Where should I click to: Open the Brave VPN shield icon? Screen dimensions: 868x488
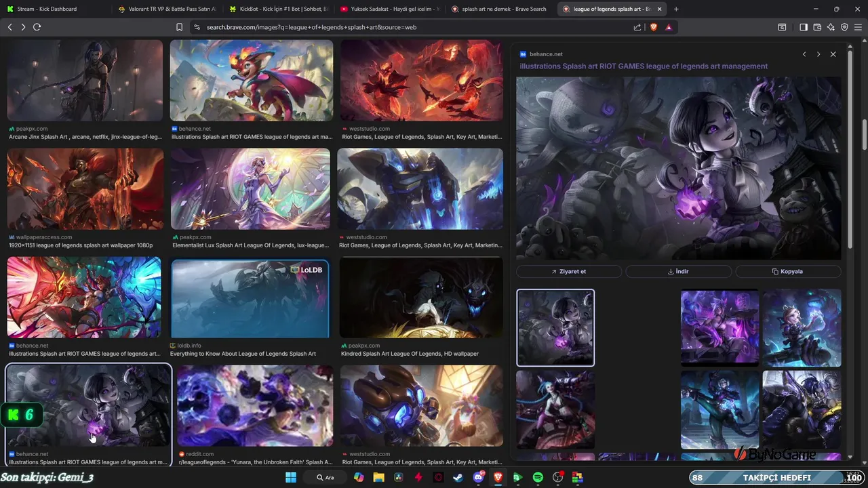pyautogui.click(x=844, y=27)
